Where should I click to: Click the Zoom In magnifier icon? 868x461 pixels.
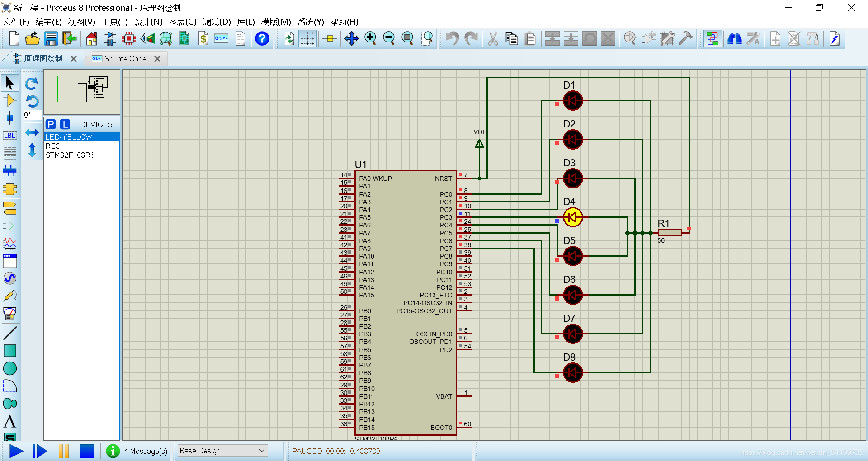pyautogui.click(x=370, y=39)
